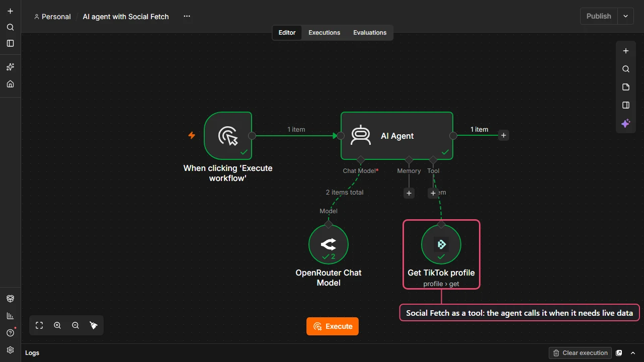
Task: Open search from the left sidebar
Action: [10, 27]
